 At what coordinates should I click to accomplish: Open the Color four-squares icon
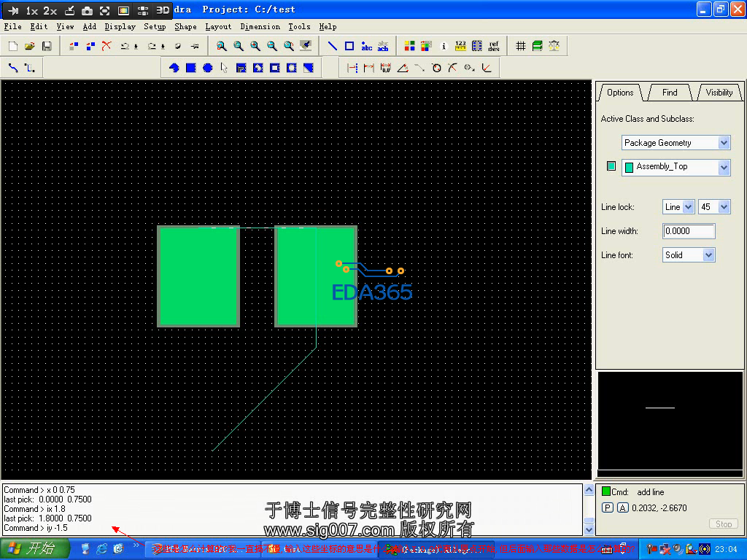click(409, 46)
